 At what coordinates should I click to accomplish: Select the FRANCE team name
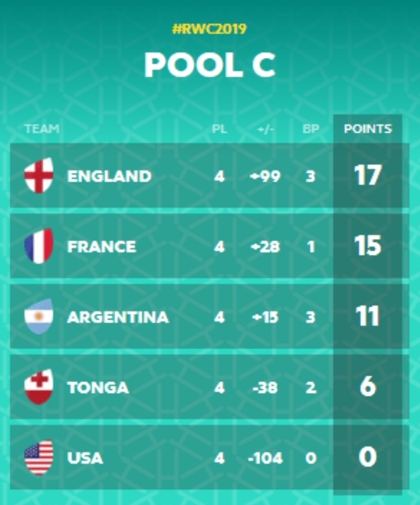pos(102,246)
